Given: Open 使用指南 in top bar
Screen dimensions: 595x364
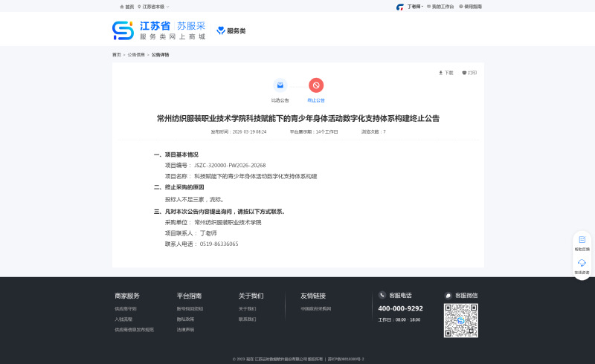Looking at the screenshot, I should point(471,7).
